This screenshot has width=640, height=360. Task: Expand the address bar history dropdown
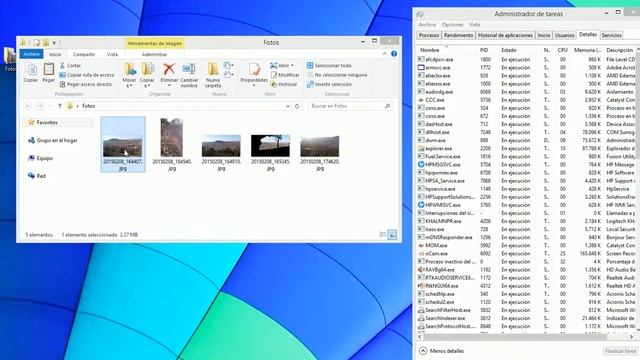[x=288, y=106]
